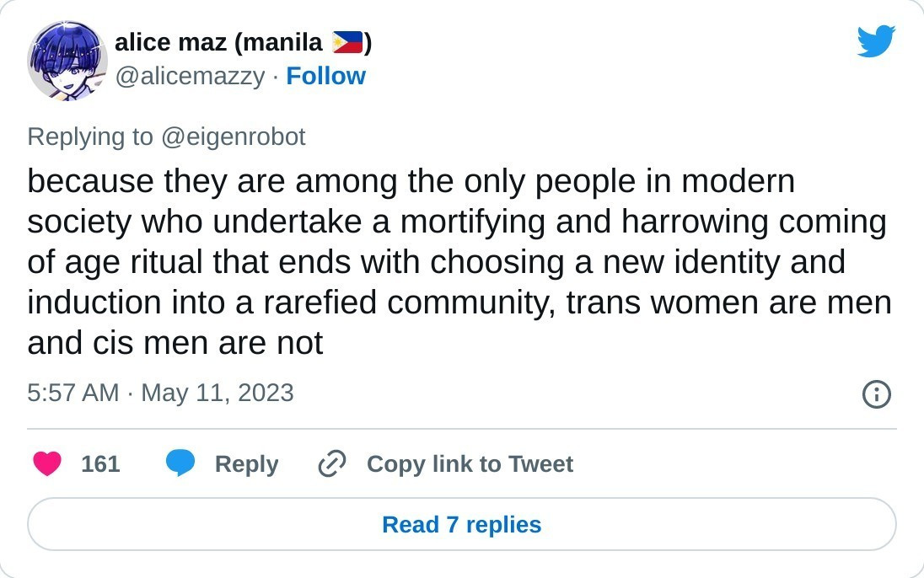Click the "mortifying and harrowing" line of tweet
The height and width of the screenshot is (578, 924).
click(x=457, y=222)
